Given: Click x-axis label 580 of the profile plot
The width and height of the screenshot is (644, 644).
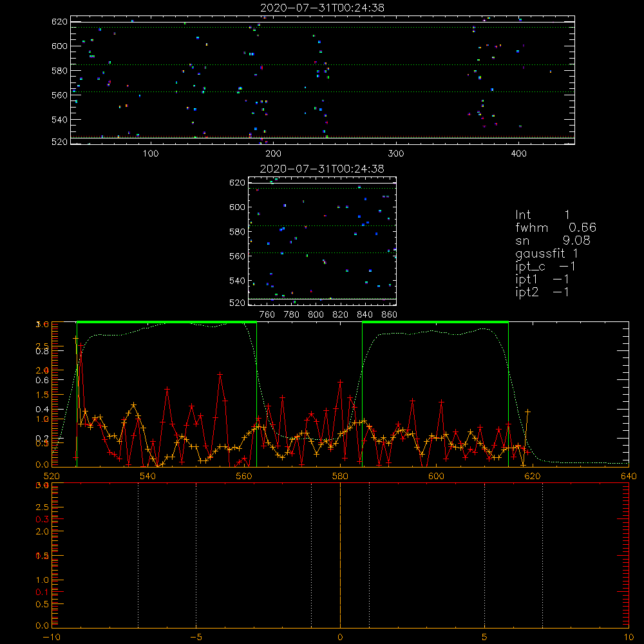Looking at the screenshot, I should 340,476.
